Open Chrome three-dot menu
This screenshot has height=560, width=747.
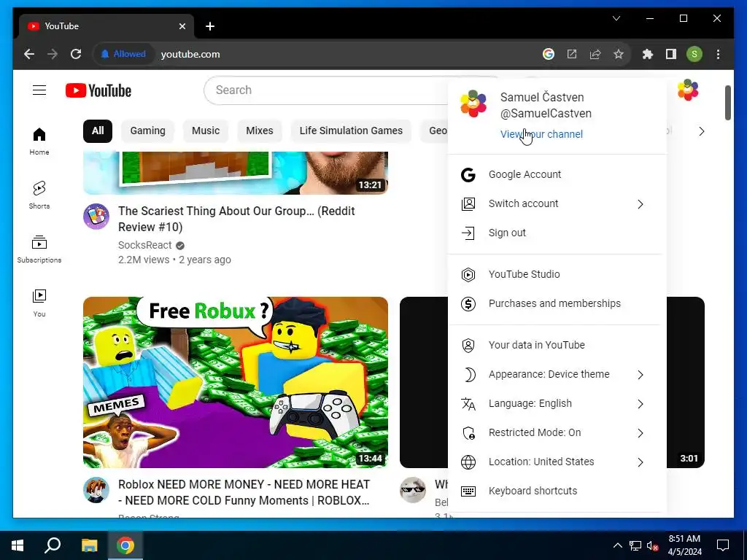coord(718,54)
